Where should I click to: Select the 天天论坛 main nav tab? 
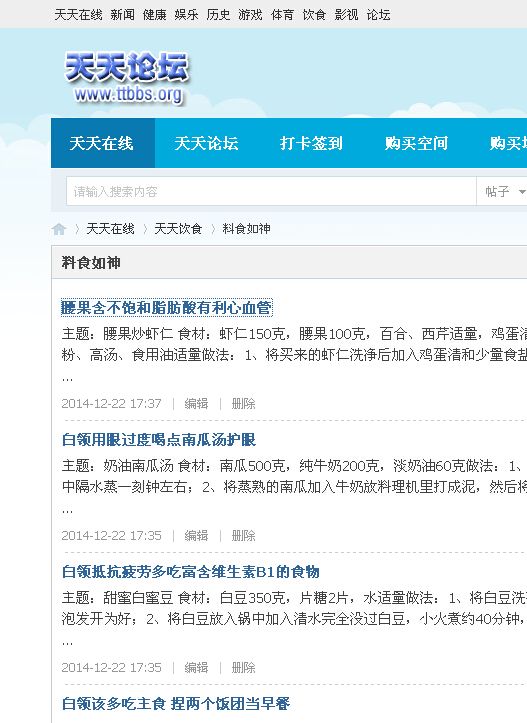point(207,143)
